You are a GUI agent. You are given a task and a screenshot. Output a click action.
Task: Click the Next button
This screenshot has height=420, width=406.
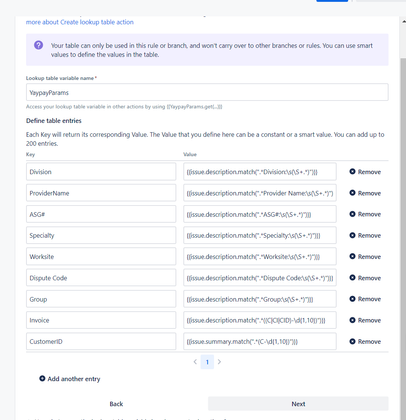point(298,404)
